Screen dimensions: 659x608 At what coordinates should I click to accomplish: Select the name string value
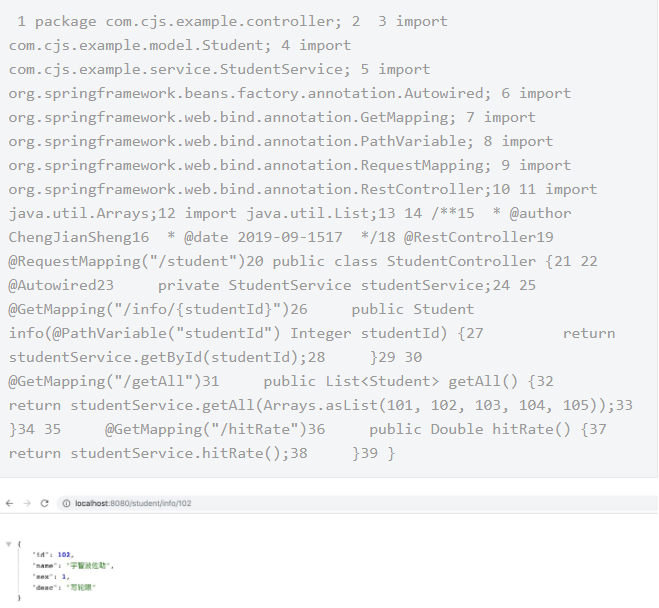88,565
